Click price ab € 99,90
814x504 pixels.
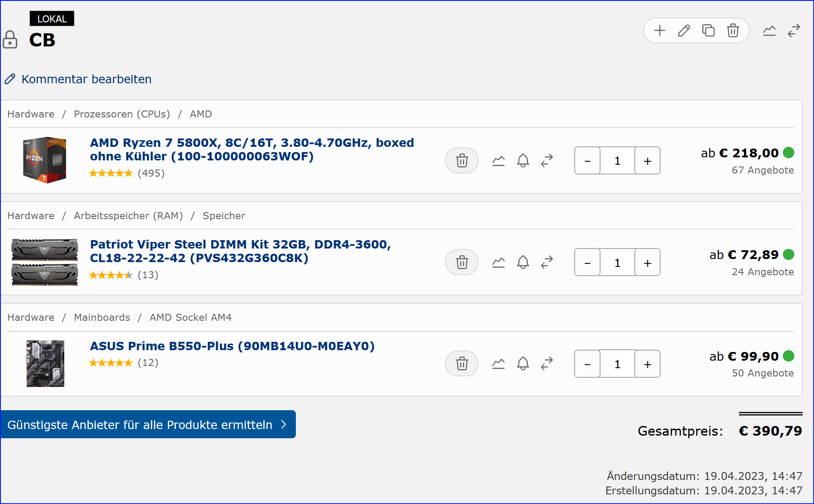744,356
